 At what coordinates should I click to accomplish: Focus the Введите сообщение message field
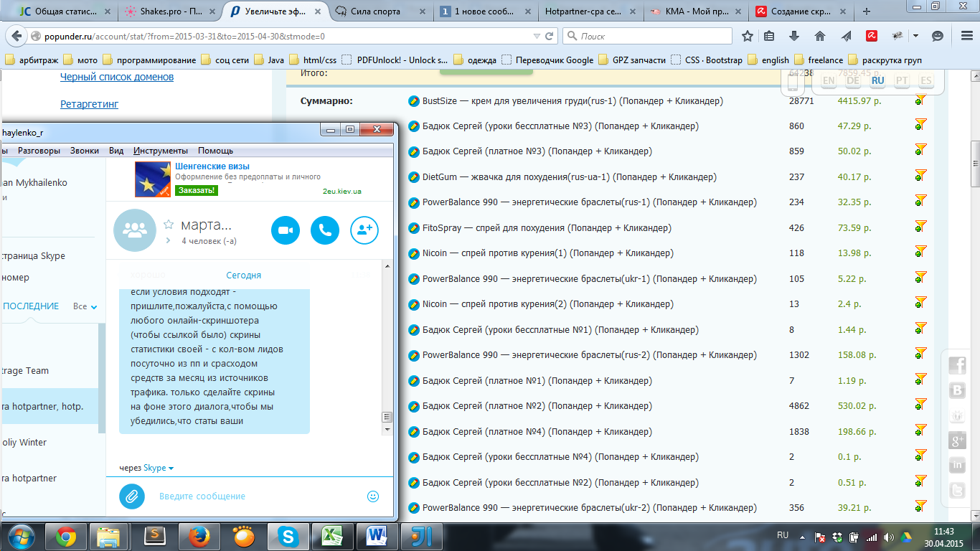point(258,496)
